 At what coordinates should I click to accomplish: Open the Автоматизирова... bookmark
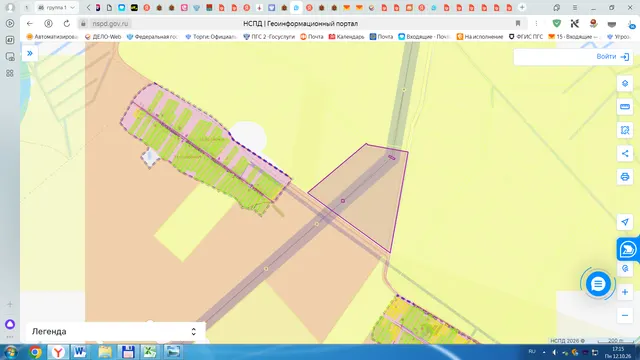pyautogui.click(x=52, y=37)
